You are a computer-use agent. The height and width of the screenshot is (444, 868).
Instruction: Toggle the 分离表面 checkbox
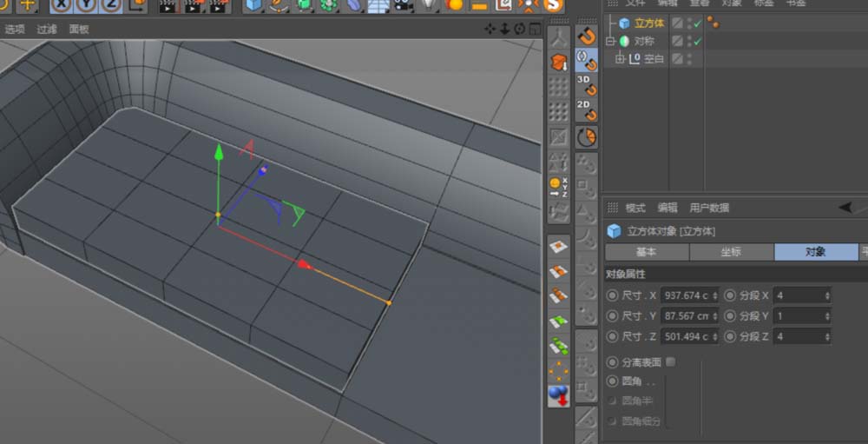coord(670,361)
